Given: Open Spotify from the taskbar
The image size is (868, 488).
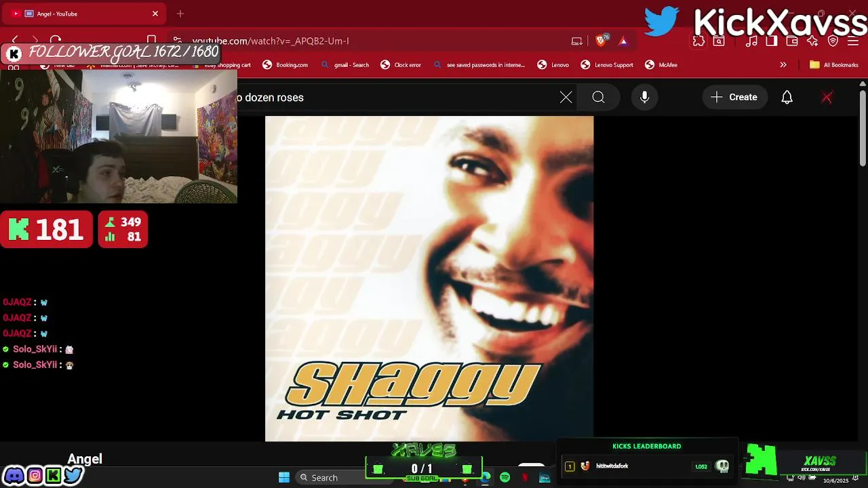Looking at the screenshot, I should (505, 478).
